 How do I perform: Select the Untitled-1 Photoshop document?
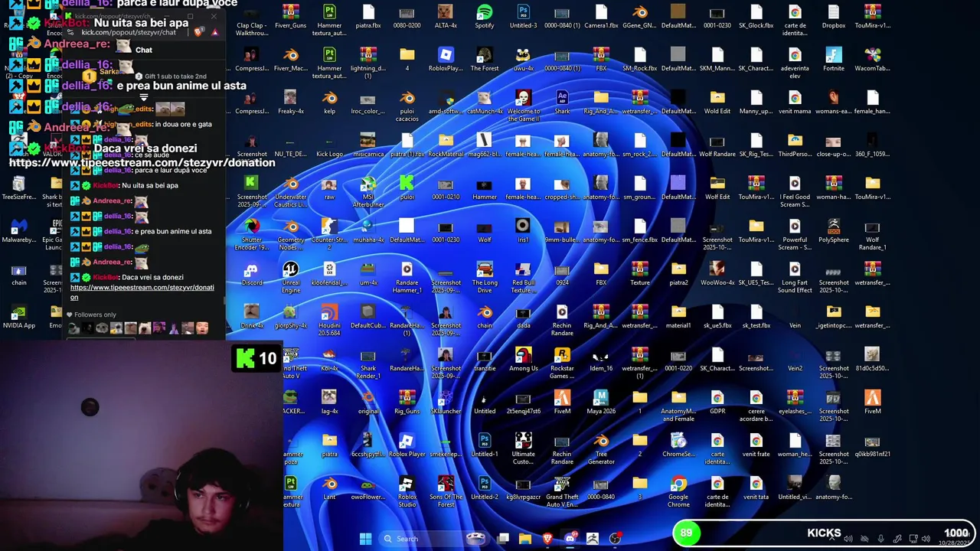[484, 445]
